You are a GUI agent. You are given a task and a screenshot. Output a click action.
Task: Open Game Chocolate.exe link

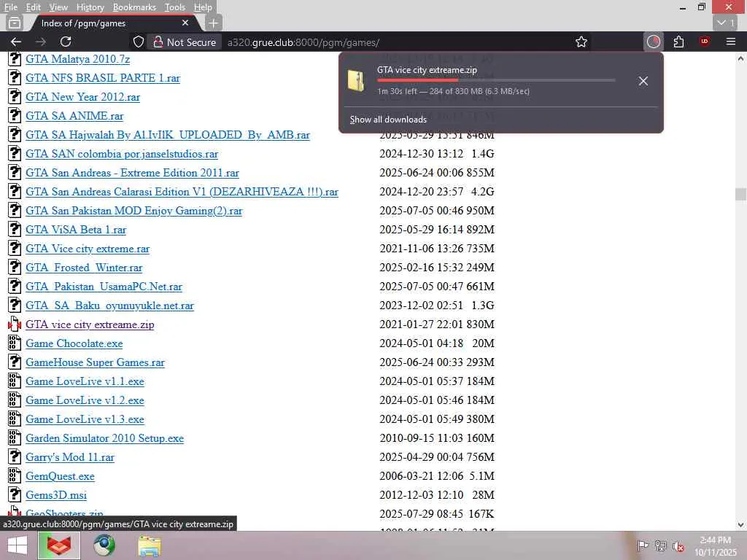pyautogui.click(x=74, y=343)
